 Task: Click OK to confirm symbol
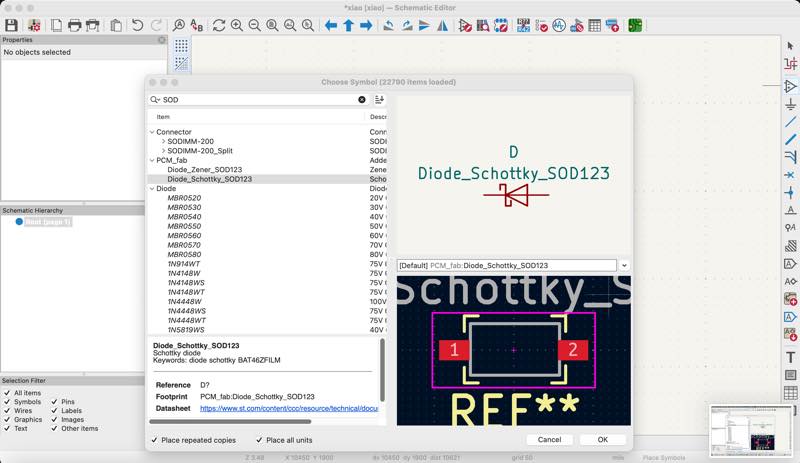click(x=603, y=440)
